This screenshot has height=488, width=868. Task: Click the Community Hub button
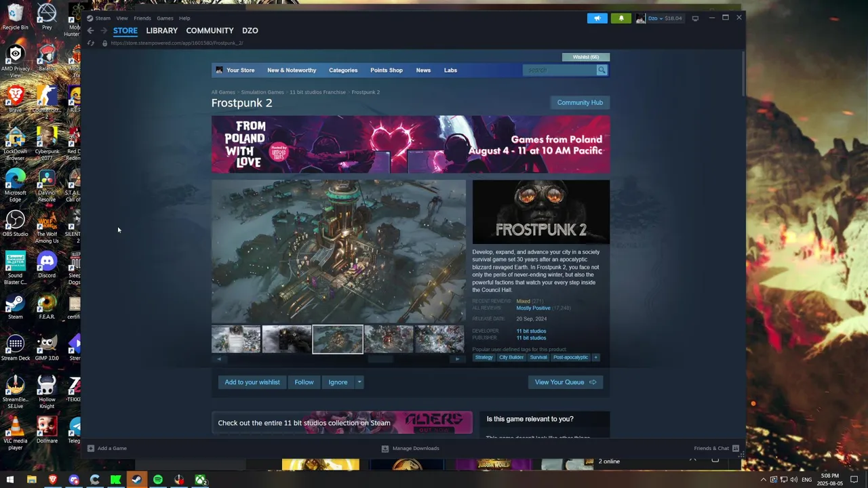pyautogui.click(x=580, y=102)
